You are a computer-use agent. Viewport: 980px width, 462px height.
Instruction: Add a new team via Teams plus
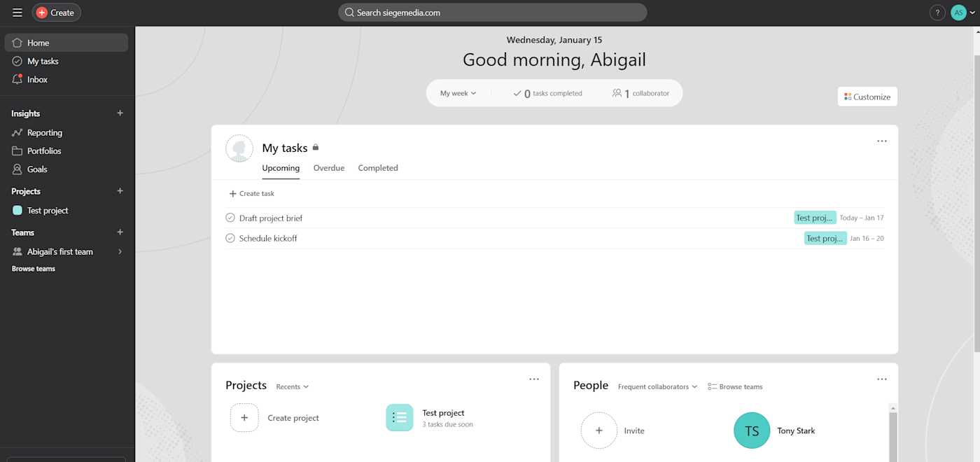120,232
